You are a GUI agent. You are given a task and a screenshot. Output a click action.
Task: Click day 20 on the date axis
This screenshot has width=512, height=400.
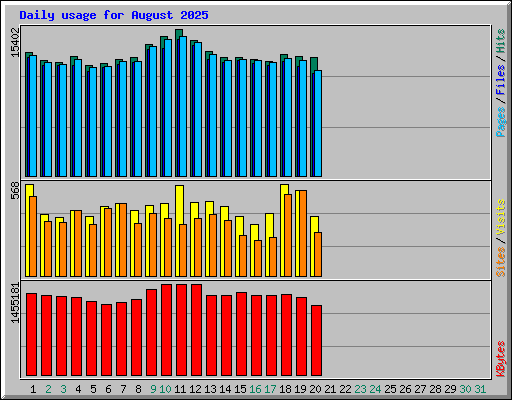point(315,389)
